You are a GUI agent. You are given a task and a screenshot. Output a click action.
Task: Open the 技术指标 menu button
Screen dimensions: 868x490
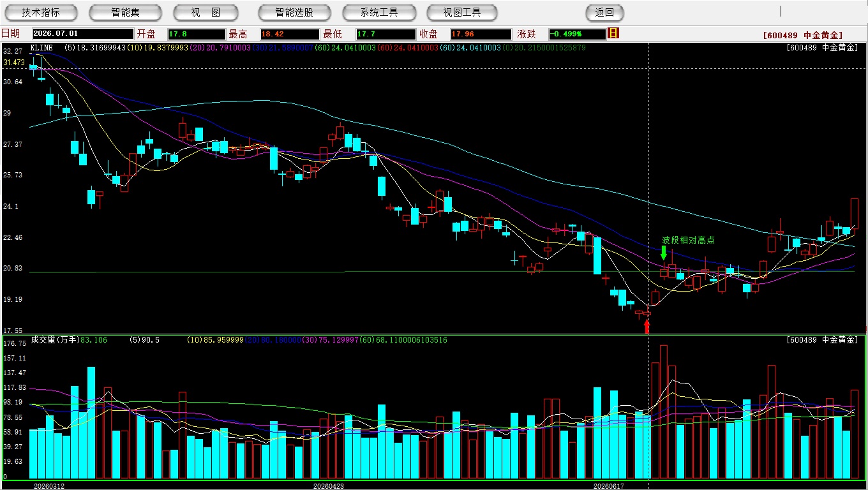pyautogui.click(x=41, y=12)
